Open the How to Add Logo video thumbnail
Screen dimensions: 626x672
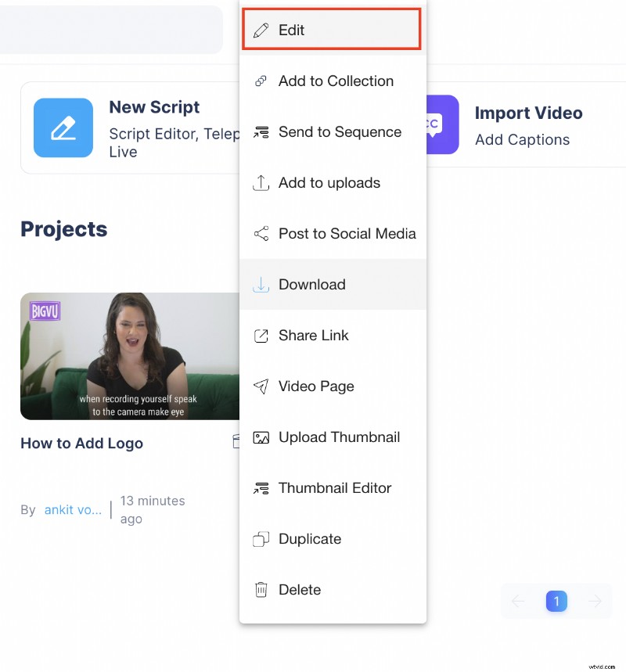click(x=129, y=357)
